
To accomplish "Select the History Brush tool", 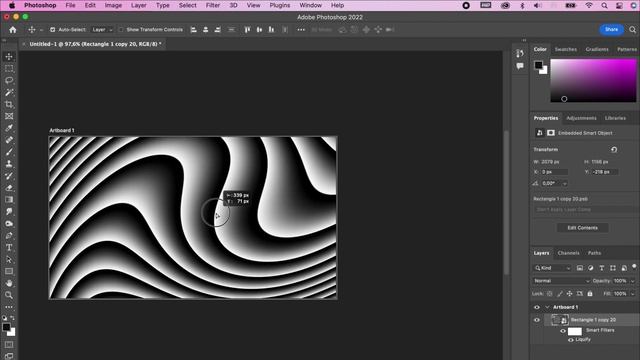I will pyautogui.click(x=9, y=176).
